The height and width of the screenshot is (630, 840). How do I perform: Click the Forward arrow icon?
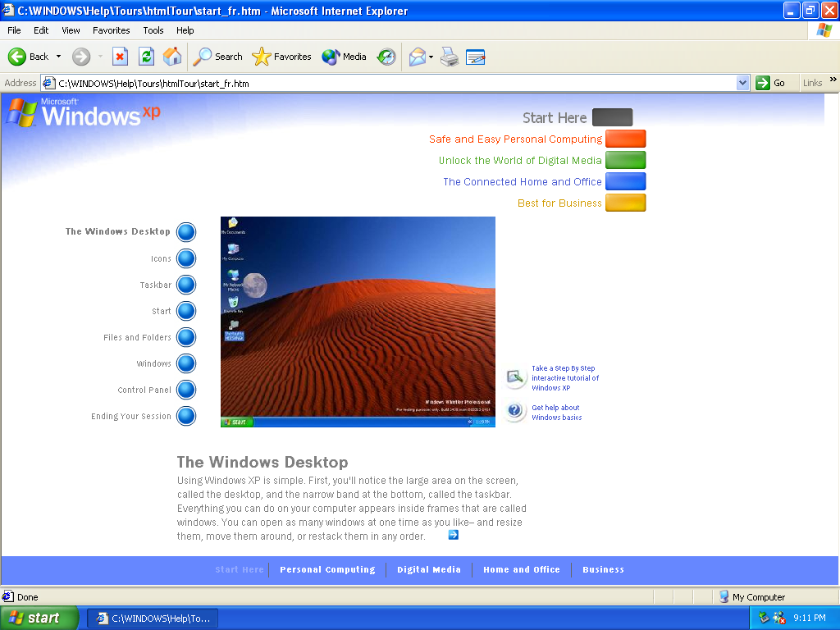(81, 57)
